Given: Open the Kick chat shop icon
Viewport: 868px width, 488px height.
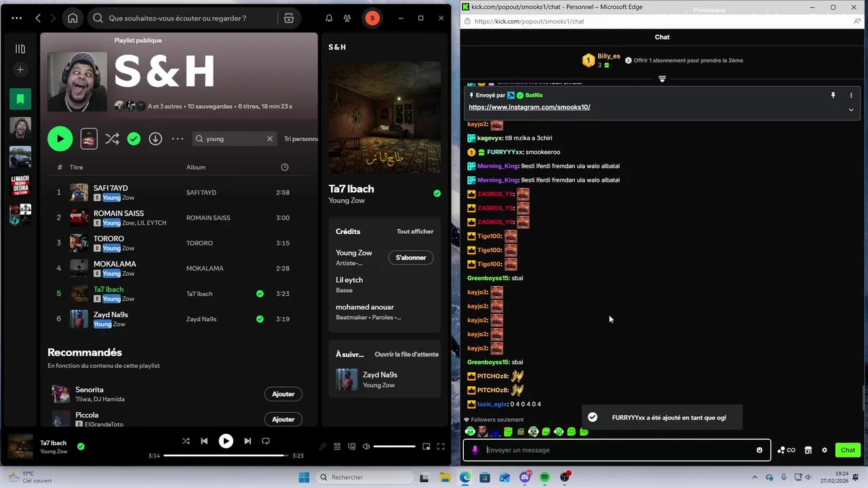Looking at the screenshot, I should [808, 450].
